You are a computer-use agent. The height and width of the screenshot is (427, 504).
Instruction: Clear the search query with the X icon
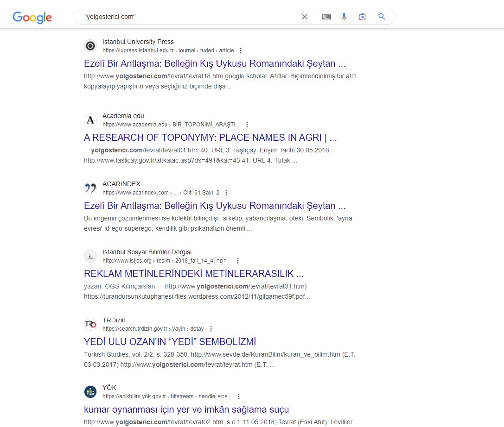tap(304, 17)
